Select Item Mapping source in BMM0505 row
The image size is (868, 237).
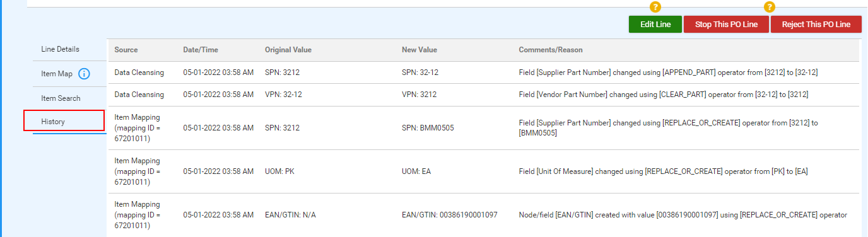click(x=138, y=128)
